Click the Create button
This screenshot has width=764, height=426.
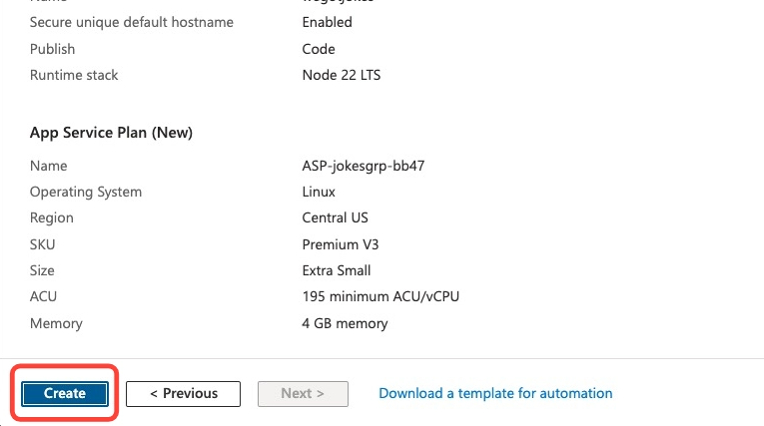65,393
